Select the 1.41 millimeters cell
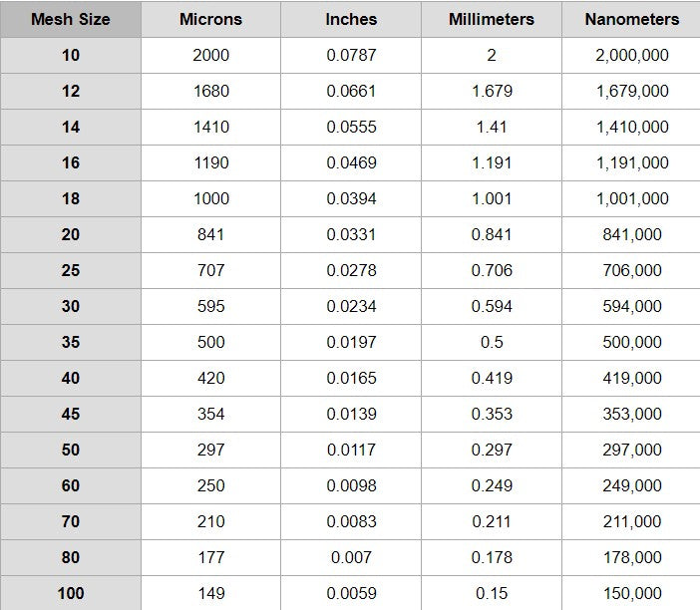Screen dimensions: 700x610 492,128
